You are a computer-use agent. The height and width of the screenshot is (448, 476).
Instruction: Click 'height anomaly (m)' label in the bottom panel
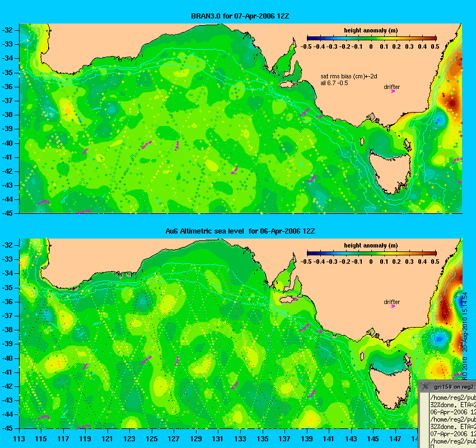pyautogui.click(x=371, y=245)
